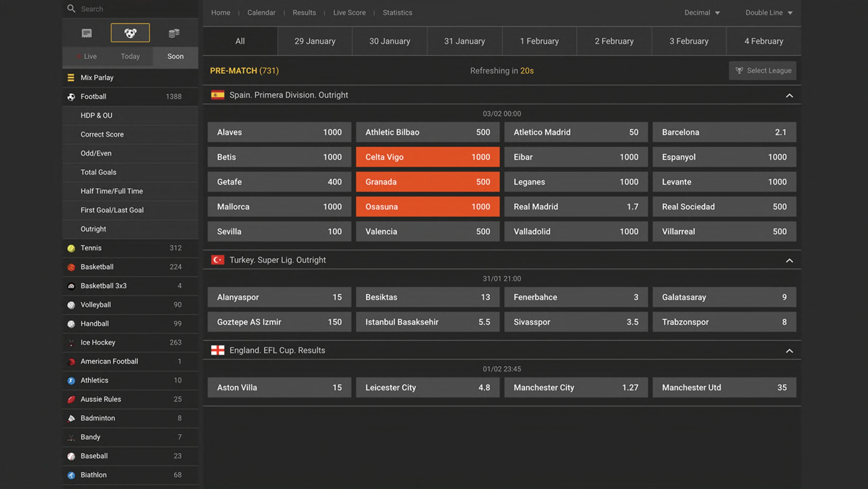Viewport: 868px width, 489px height.
Task: Switch to the Live tab
Action: 86,56
